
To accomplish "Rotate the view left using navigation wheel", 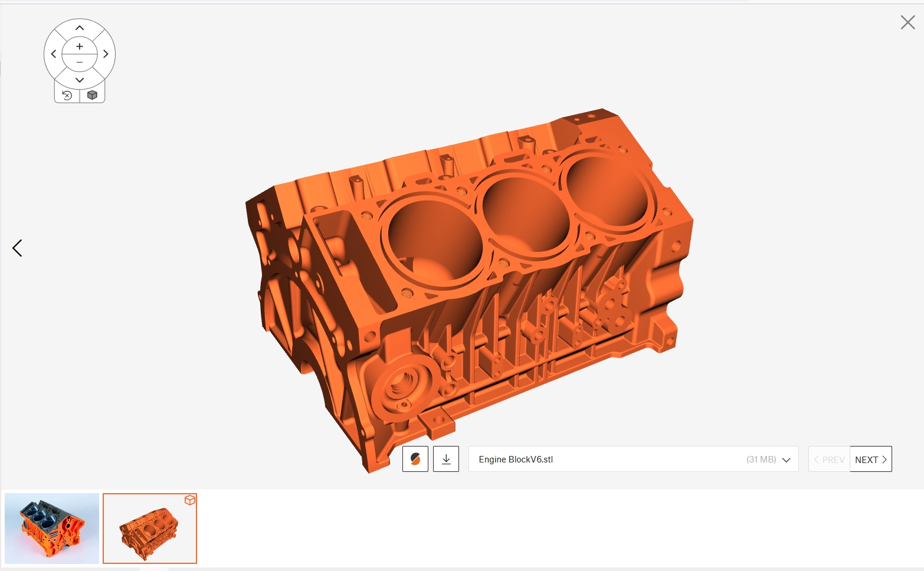I will pyautogui.click(x=53, y=54).
